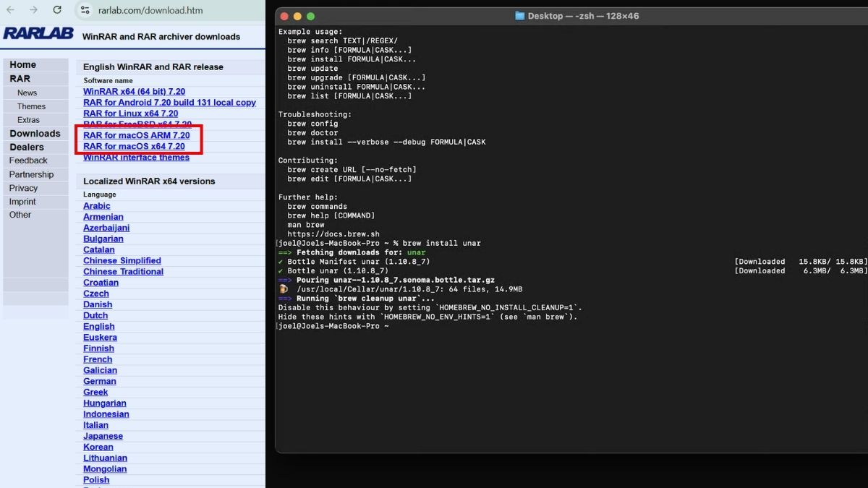Open the Chinese Simplified localized version
The width and height of the screenshot is (868, 488).
coord(122,260)
